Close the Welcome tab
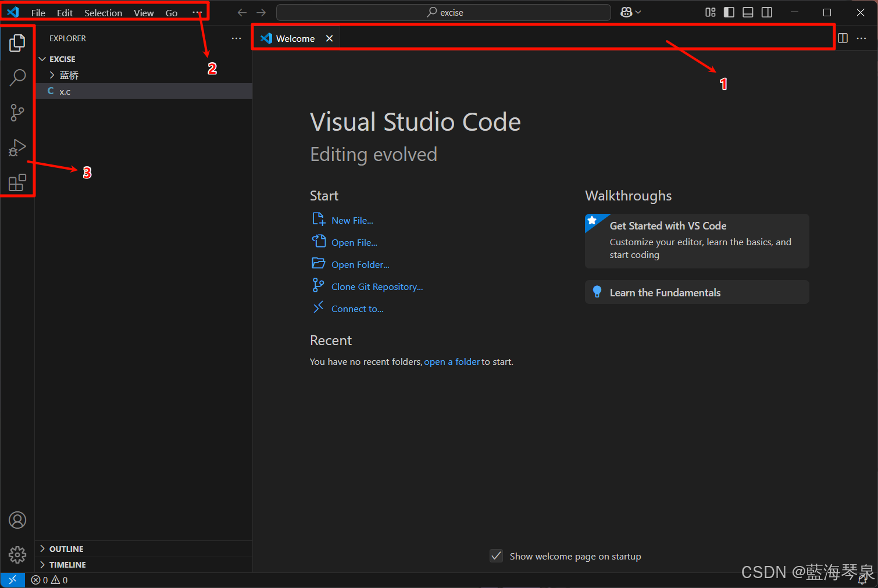Screen dimensions: 878x588 [x=329, y=38]
